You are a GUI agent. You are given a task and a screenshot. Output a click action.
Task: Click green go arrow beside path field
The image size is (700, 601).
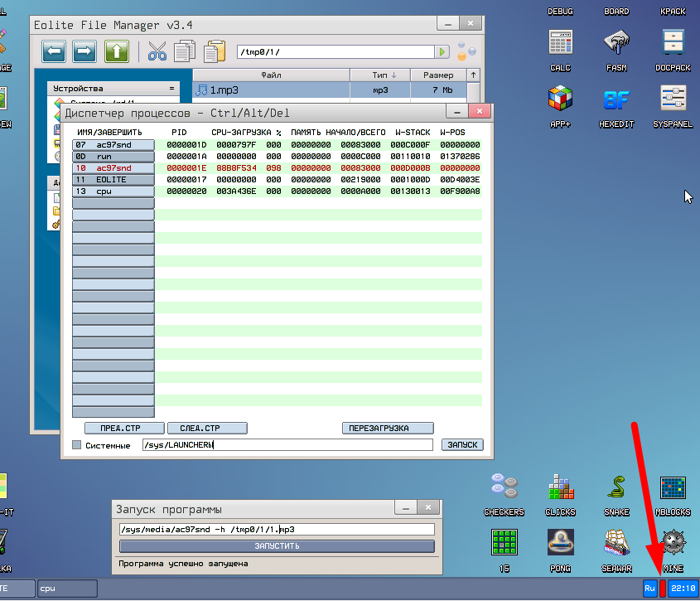(444, 52)
